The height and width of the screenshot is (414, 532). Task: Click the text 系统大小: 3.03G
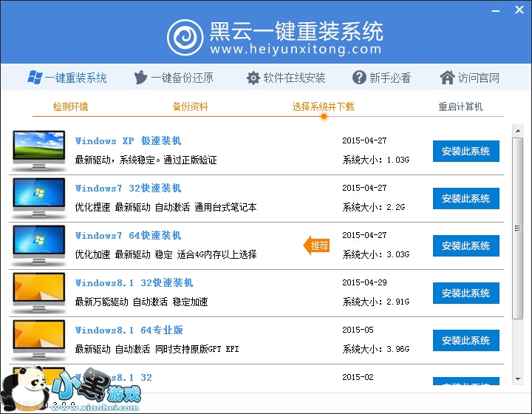coord(375,254)
